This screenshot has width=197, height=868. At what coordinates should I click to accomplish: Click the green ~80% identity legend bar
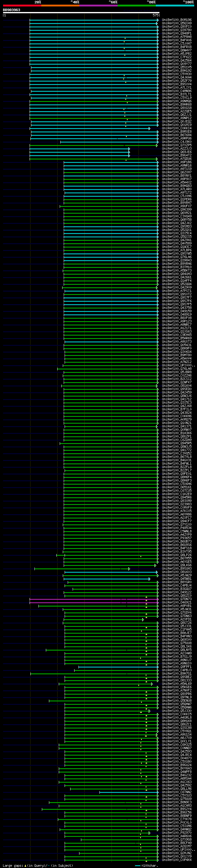pos(137,6)
